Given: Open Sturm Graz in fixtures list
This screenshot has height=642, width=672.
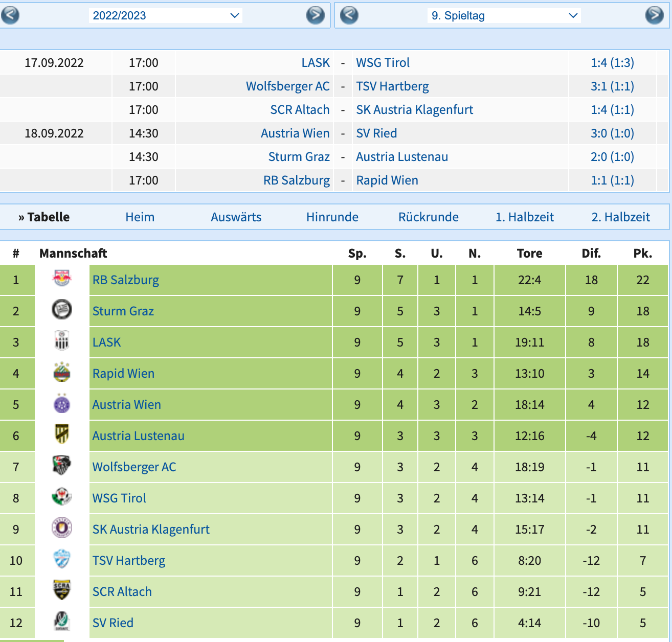Looking at the screenshot, I should (299, 157).
